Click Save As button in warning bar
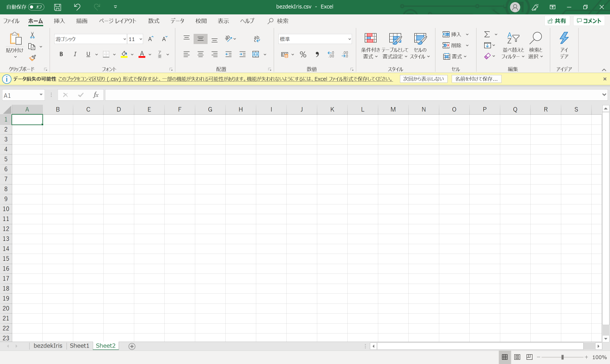 [477, 79]
